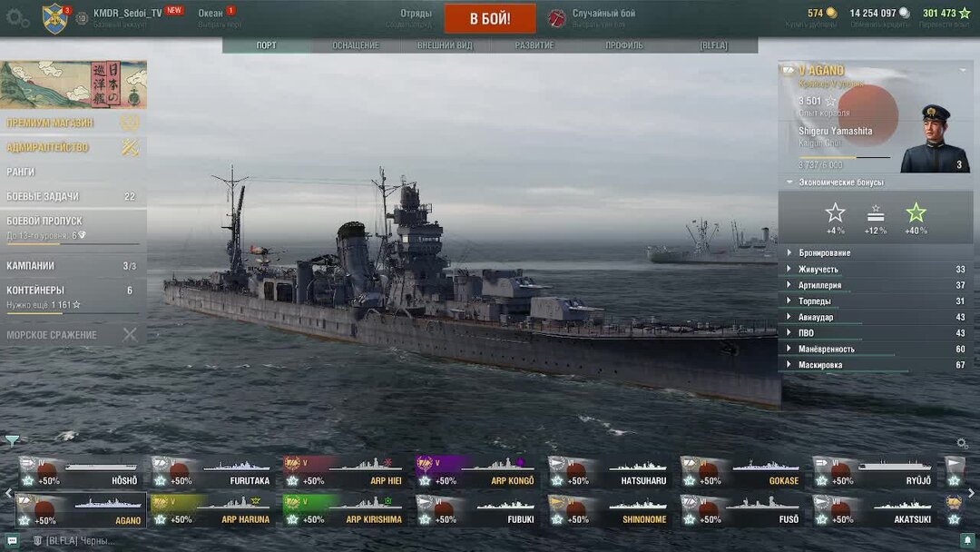980x552 pixels.
Task: Select Fubuki in the ship carousel
Action: (x=477, y=510)
